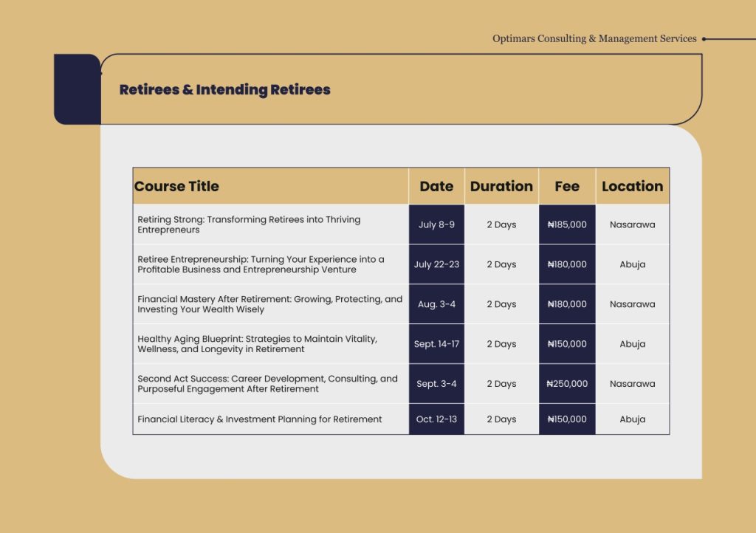Click the ₦150,000 fee for Healthy Aging Blueprint
Screen dimensions: 756x533
click(x=567, y=344)
